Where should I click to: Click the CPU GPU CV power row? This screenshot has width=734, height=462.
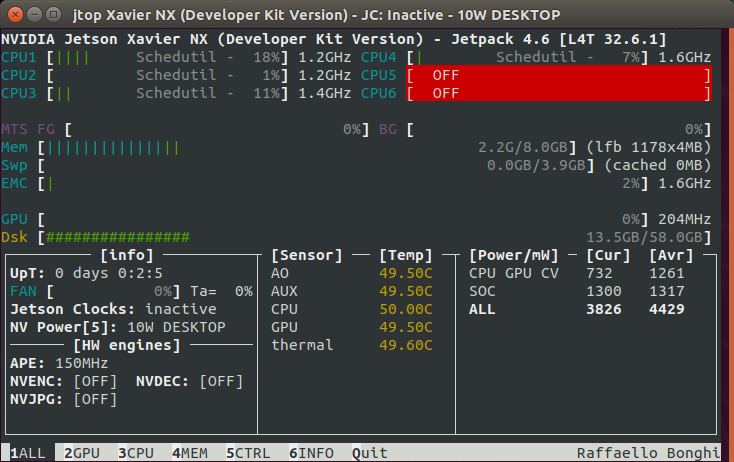tap(577, 273)
